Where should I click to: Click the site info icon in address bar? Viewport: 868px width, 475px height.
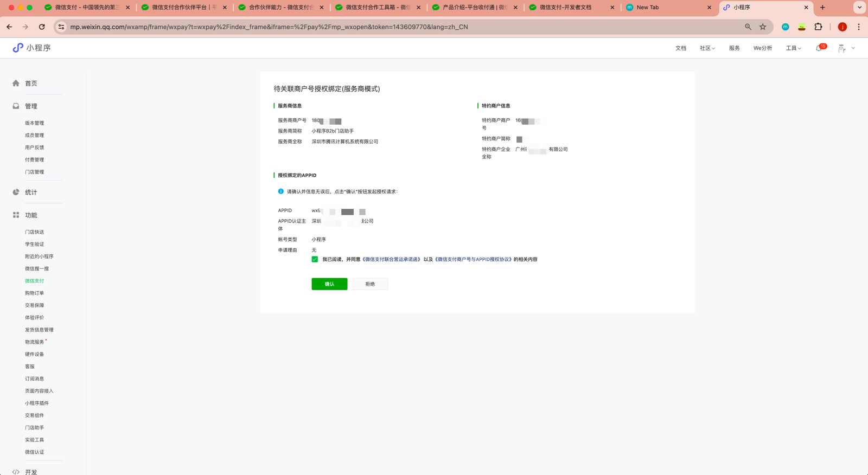[61, 27]
